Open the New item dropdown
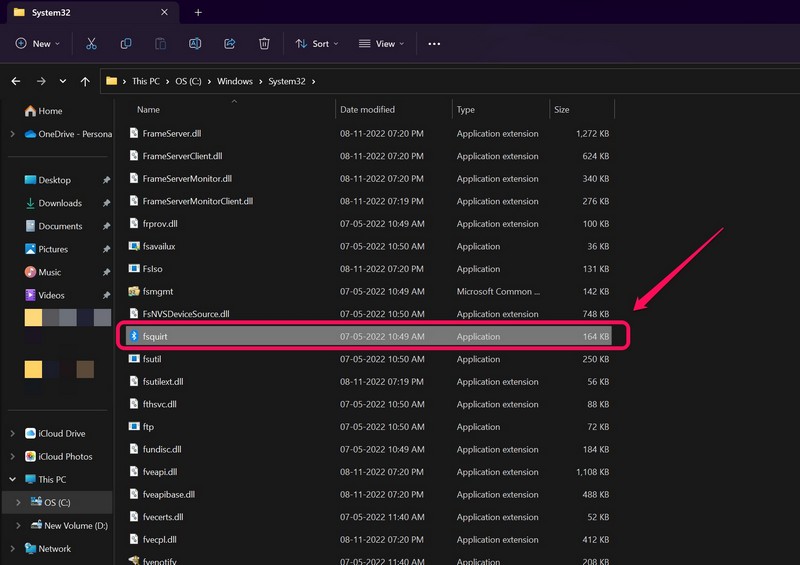Screen dimensions: 800x565 pos(37,44)
